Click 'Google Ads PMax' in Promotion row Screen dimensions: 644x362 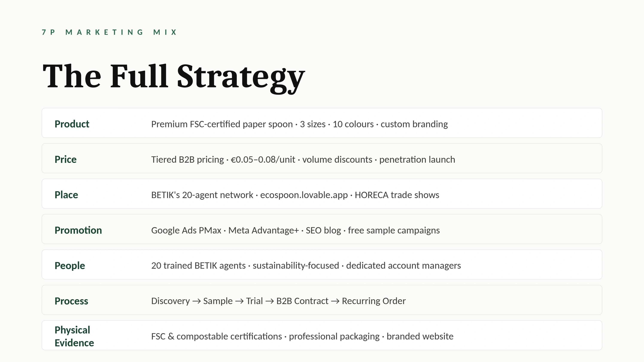click(x=186, y=230)
